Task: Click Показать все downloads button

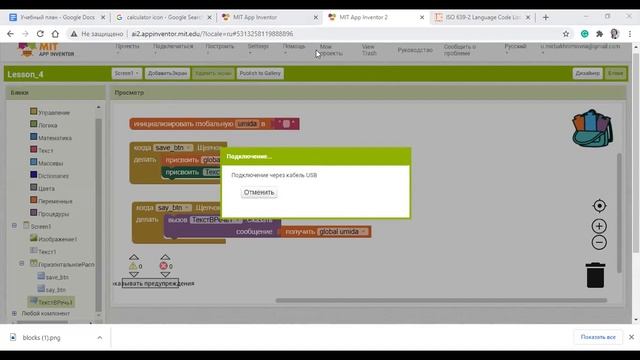Action: tap(598, 337)
